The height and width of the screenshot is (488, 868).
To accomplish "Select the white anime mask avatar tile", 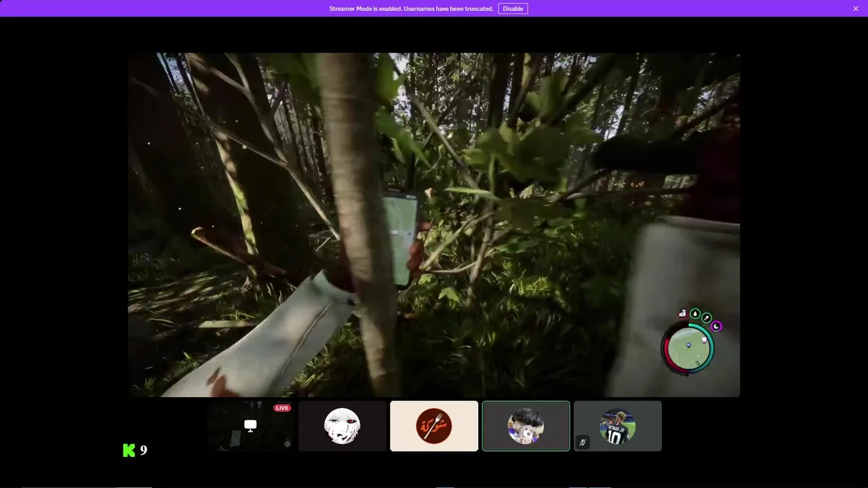I will (342, 426).
